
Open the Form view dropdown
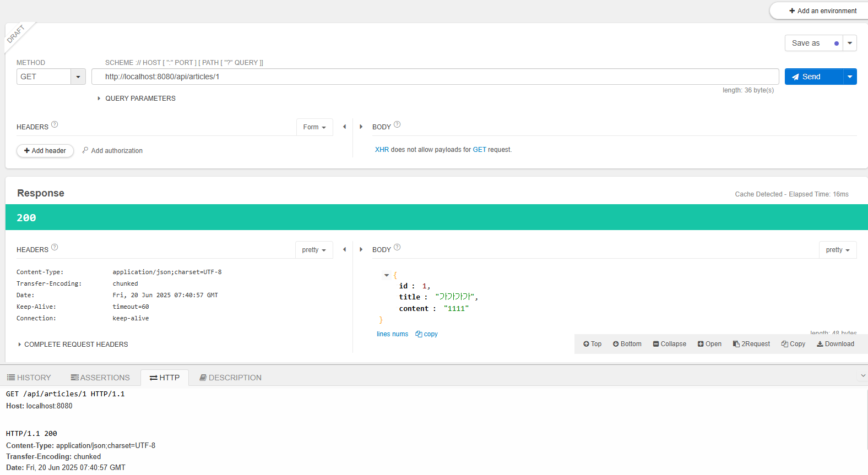pos(314,127)
